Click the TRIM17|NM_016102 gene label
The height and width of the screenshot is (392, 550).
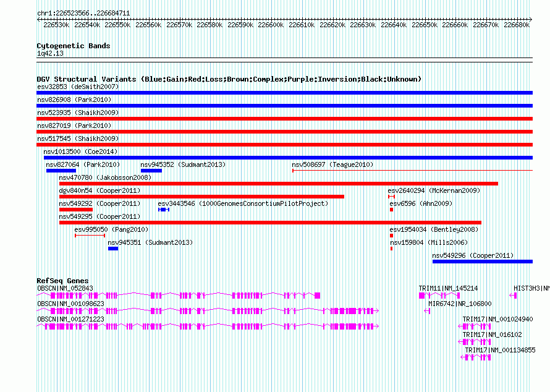(492, 334)
